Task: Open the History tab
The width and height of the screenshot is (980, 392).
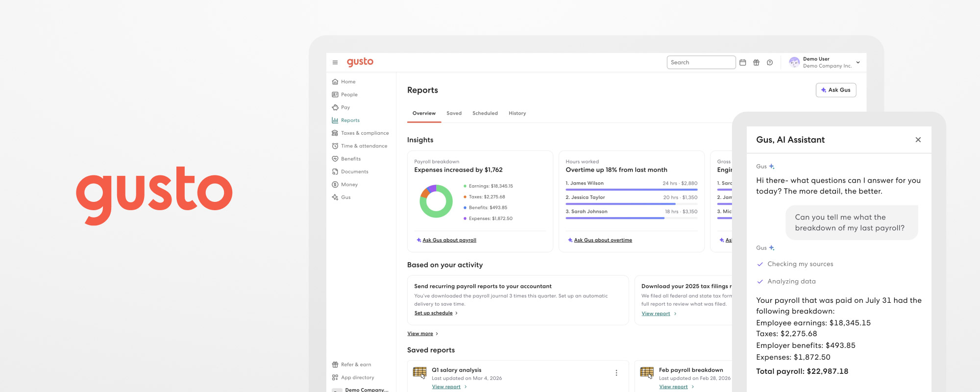Action: pos(517,113)
